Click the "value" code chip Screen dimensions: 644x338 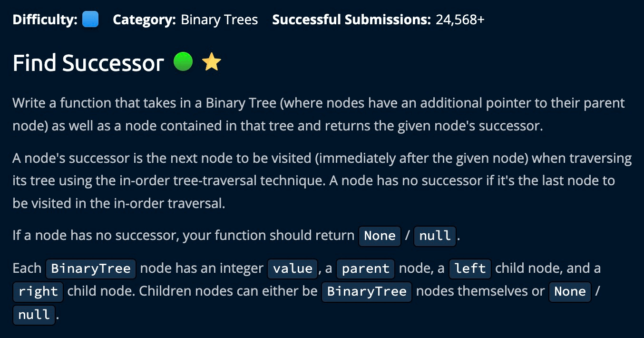tap(293, 268)
